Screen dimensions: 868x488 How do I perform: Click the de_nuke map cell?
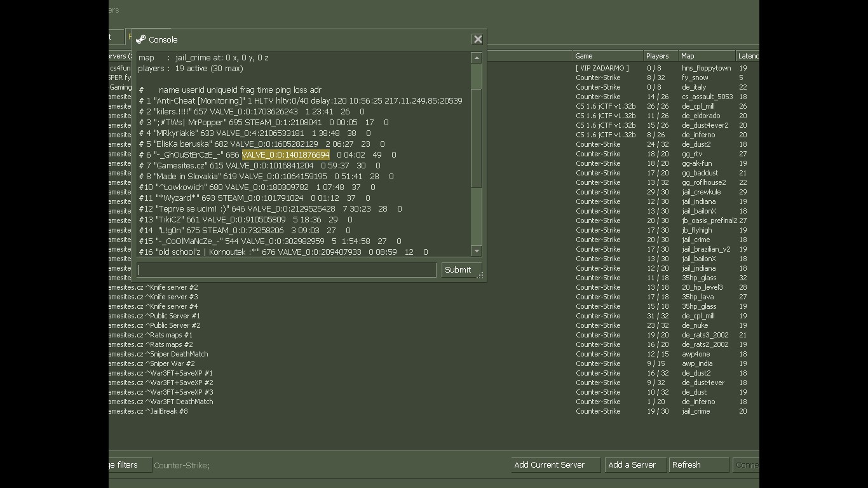point(695,325)
